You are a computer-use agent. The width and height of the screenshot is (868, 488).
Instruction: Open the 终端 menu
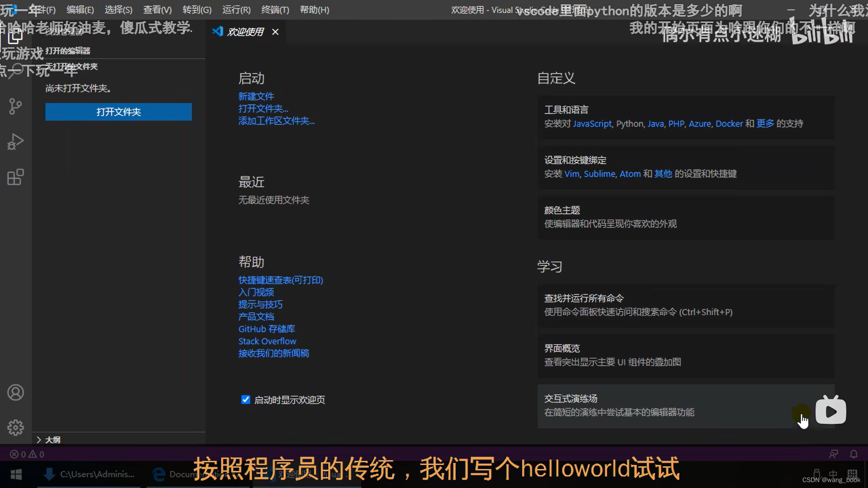pyautogui.click(x=275, y=9)
